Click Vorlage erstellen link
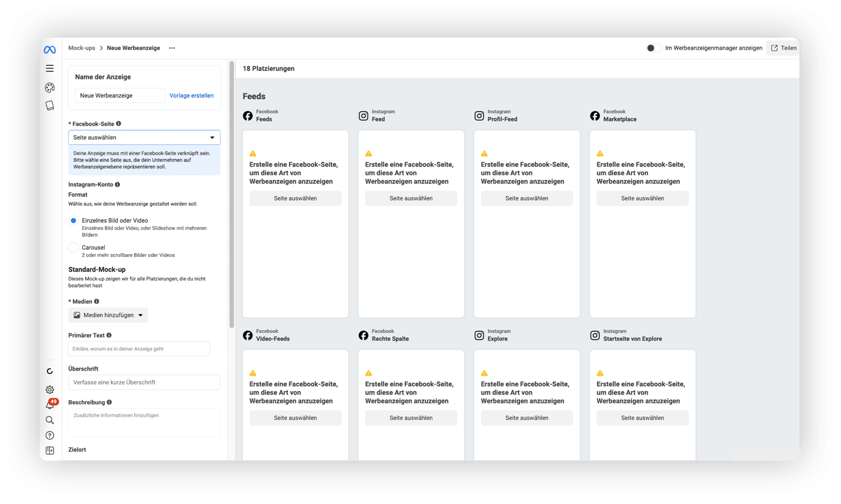This screenshot has height=504, width=841. (x=192, y=96)
